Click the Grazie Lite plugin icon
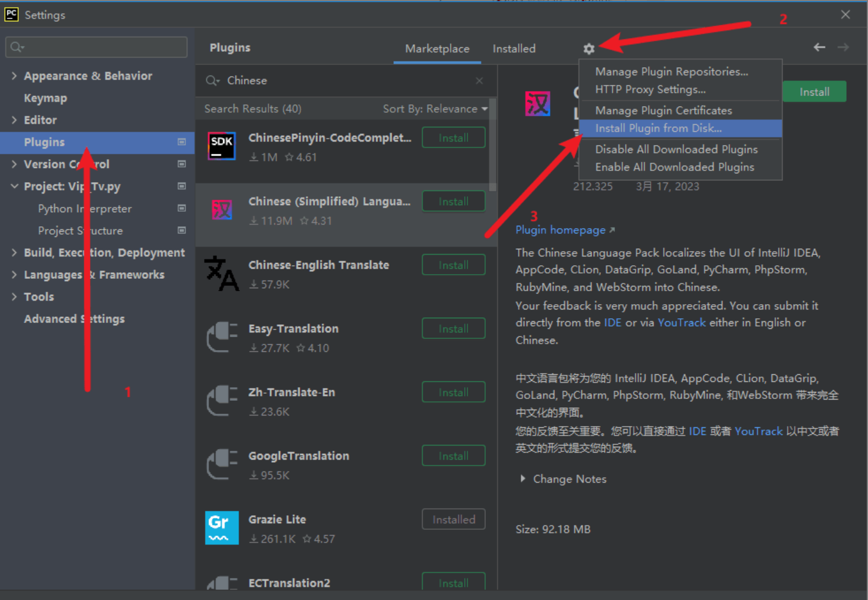Viewport: 868px width, 600px height. 222,528
